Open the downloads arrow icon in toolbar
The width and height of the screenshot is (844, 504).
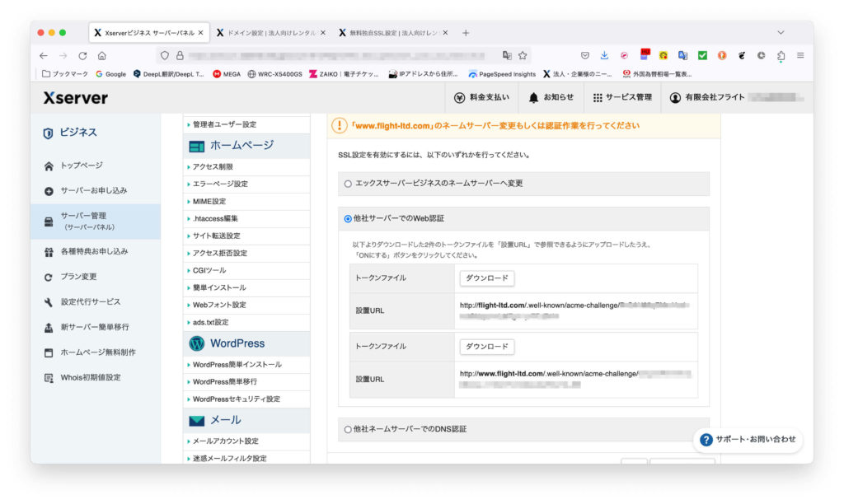pos(604,55)
